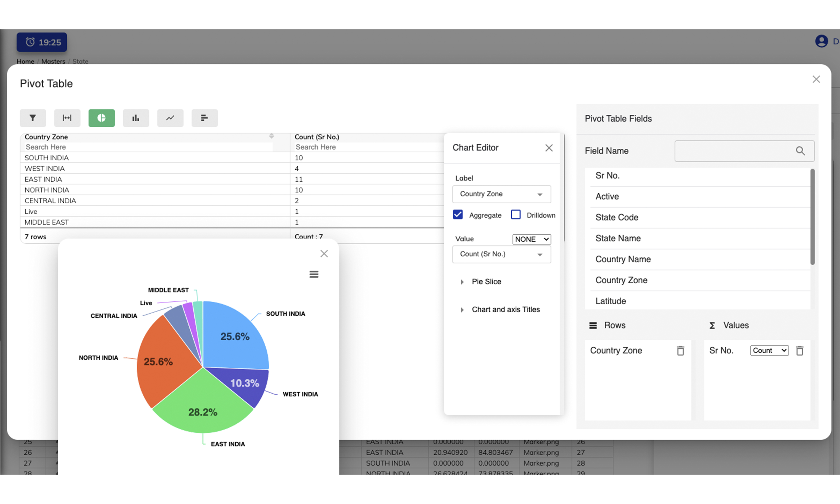Screen dimensions: 840x504
Task: Click the search icon in Field Name box
Action: 800,151
